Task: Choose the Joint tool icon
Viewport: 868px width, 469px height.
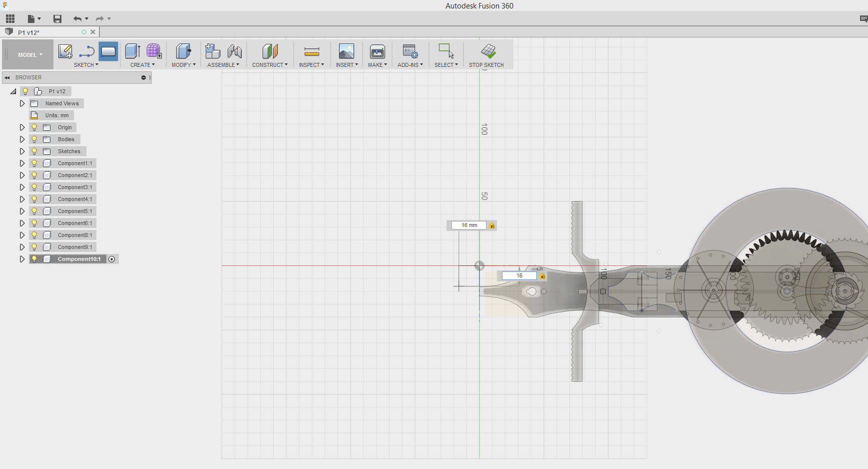Action: pyautogui.click(x=235, y=51)
